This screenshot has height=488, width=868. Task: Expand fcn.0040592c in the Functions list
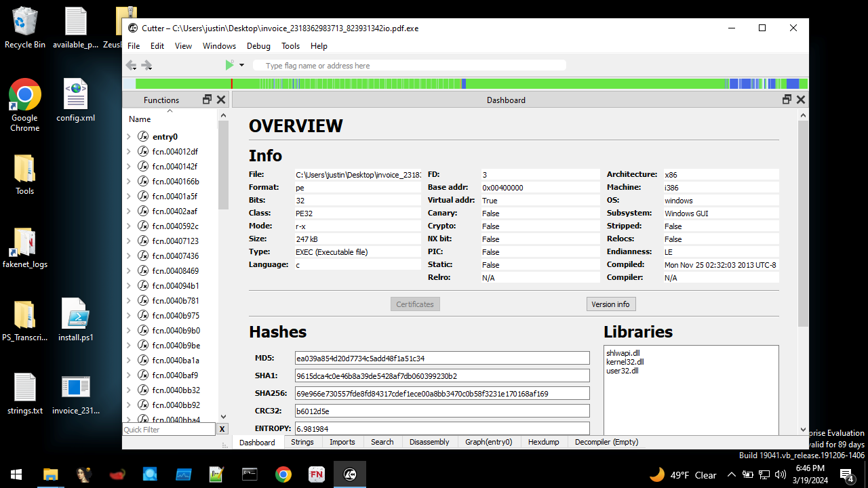tap(129, 226)
